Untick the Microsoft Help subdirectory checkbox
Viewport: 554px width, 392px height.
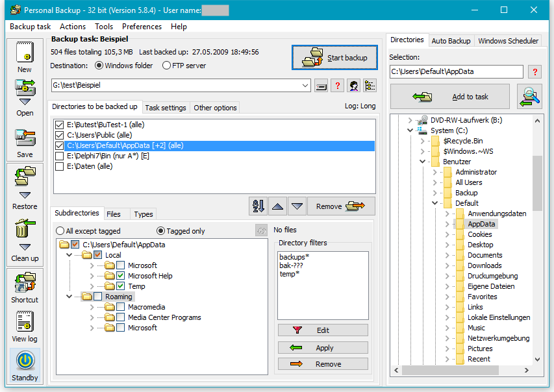(121, 276)
